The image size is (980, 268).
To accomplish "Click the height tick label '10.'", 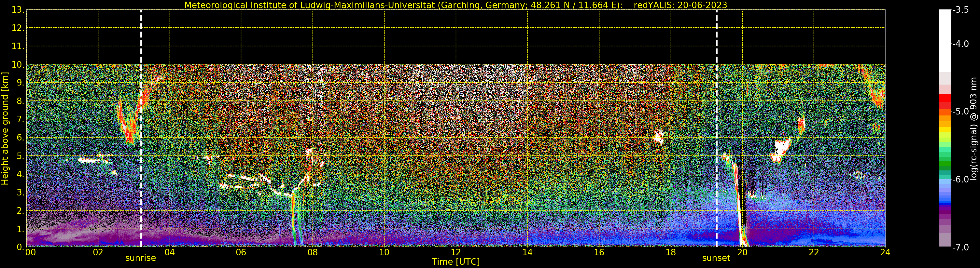I will 18,65.
